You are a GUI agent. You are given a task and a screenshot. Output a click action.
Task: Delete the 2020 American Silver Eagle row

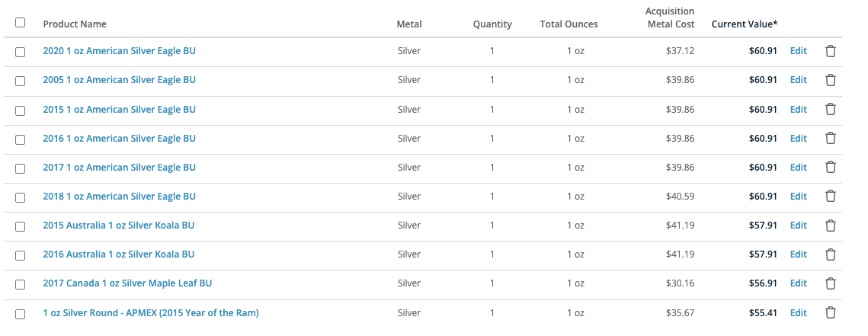(831, 51)
